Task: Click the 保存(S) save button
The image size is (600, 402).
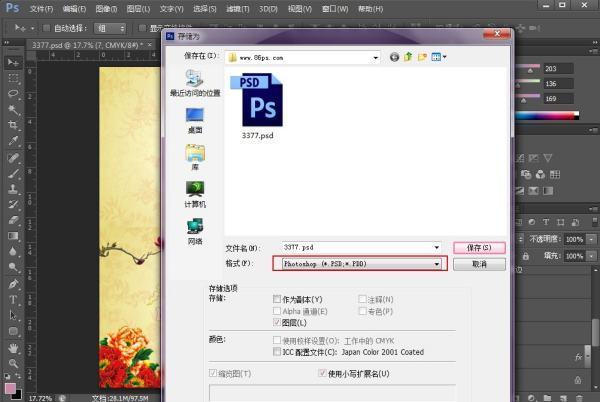Action: [x=479, y=247]
